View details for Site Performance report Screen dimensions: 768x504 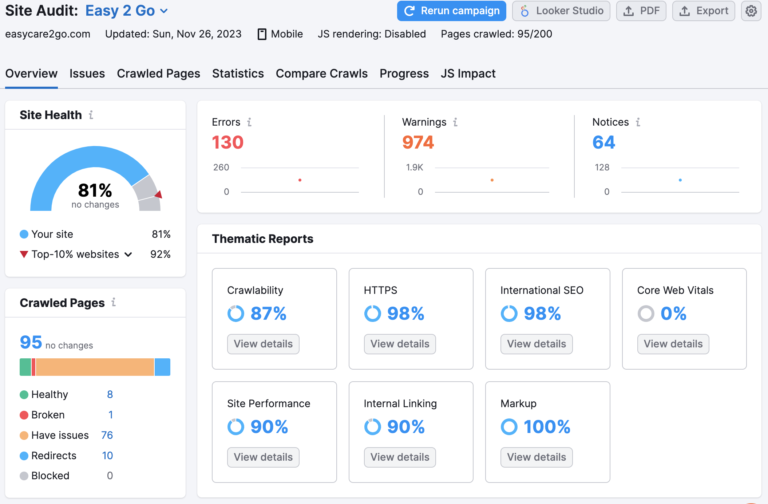pyautogui.click(x=263, y=457)
